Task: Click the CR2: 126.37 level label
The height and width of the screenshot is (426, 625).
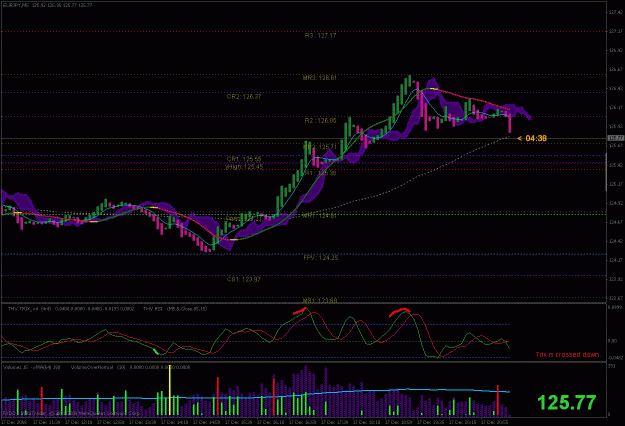Action: (244, 96)
